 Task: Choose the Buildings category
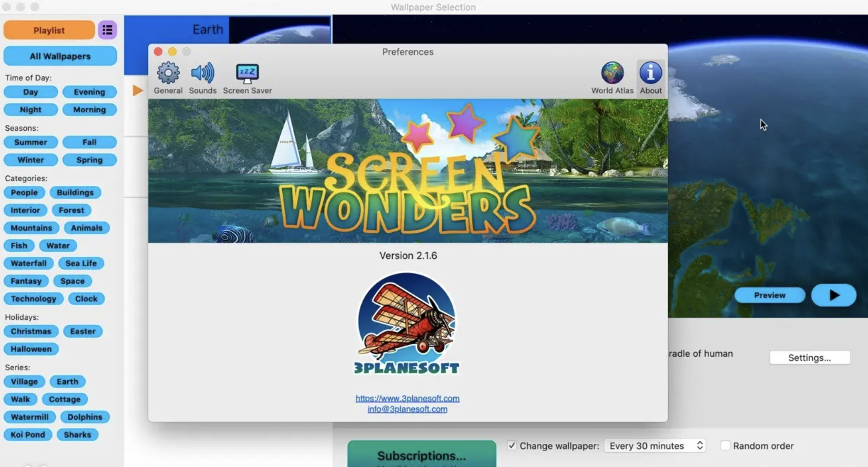(x=75, y=193)
